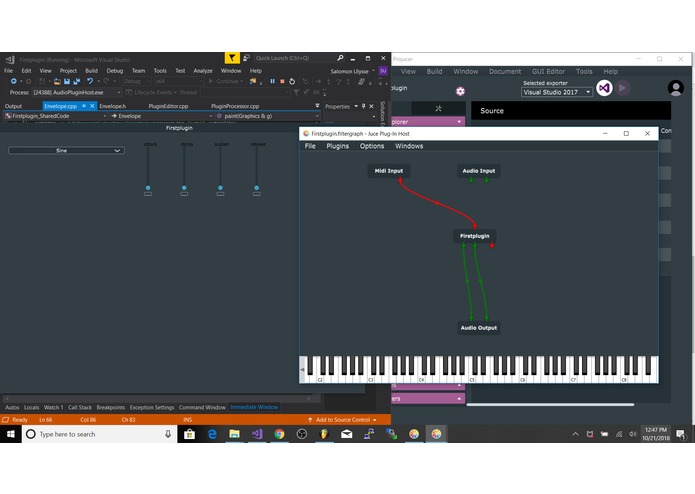
Task: Click the Navigate Backward blue arrow icon
Action: (x=14, y=81)
